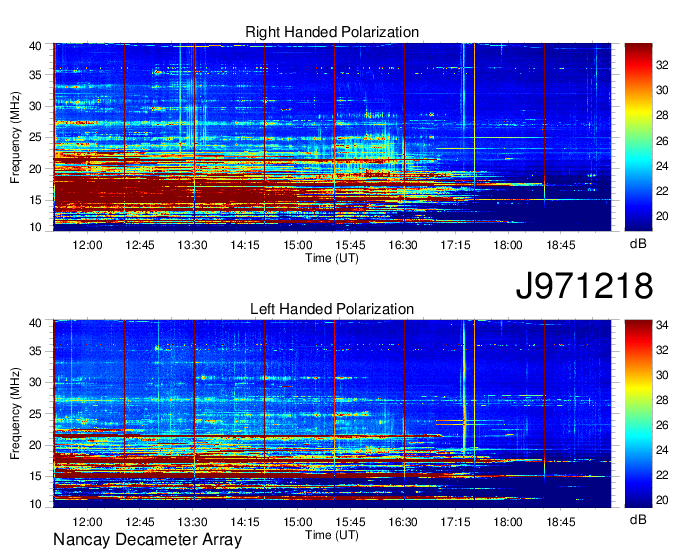Image resolution: width=680 pixels, height=552 pixels.
Task: Click the Right Handed Polarization title
Action: point(332,32)
